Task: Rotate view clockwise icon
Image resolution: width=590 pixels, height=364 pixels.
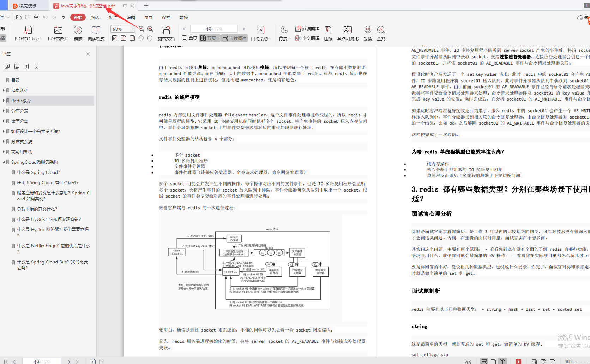Action: point(141,38)
